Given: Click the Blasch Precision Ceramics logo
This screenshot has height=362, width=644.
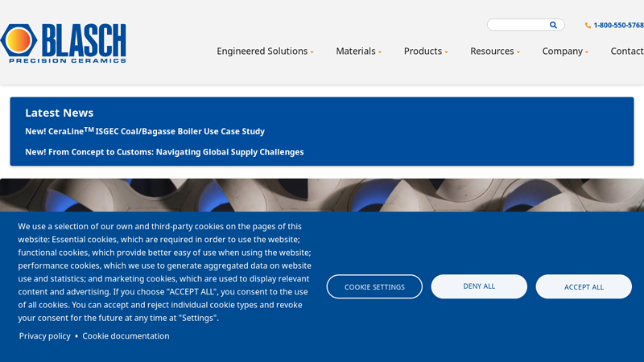Looking at the screenshot, I should 64,43.
